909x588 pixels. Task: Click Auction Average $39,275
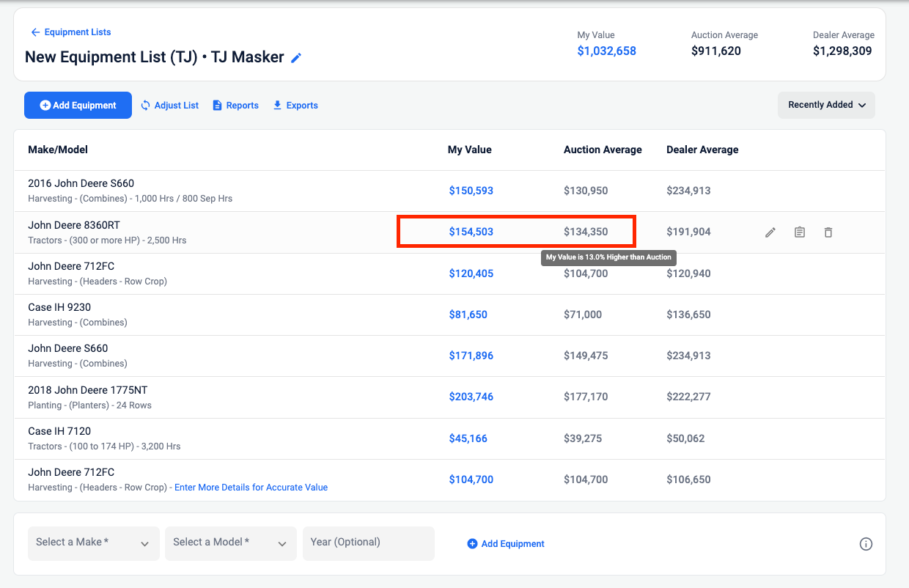(x=583, y=438)
